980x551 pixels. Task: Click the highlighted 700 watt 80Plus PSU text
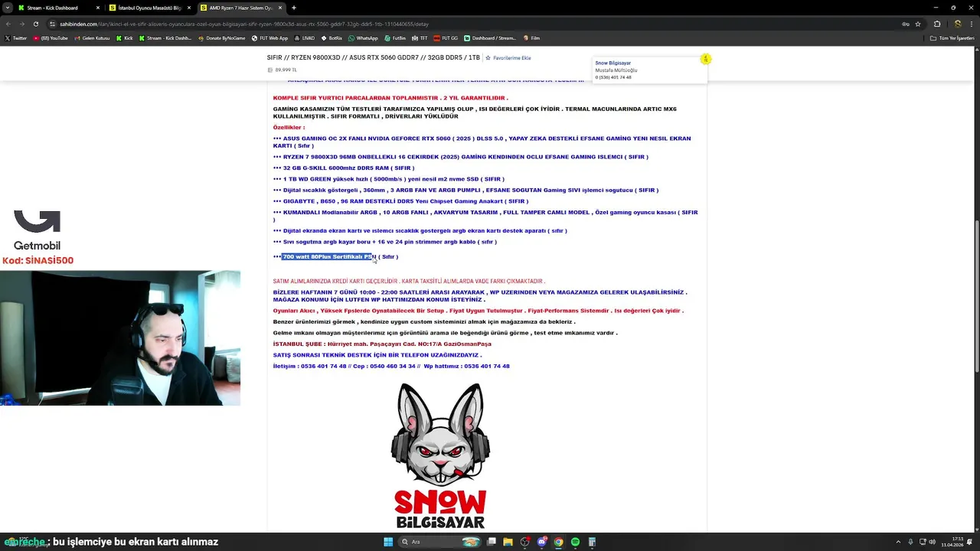pyautogui.click(x=328, y=257)
